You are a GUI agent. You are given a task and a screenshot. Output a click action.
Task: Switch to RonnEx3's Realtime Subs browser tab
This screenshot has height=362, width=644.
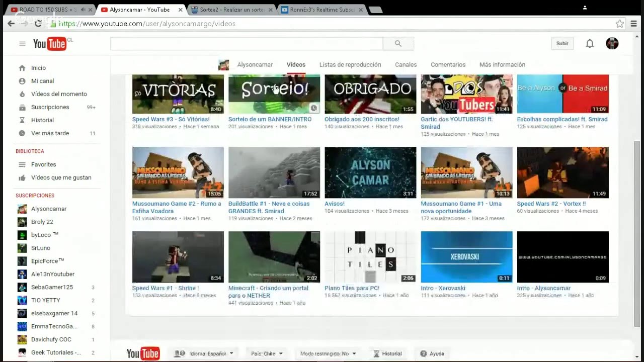pyautogui.click(x=322, y=10)
